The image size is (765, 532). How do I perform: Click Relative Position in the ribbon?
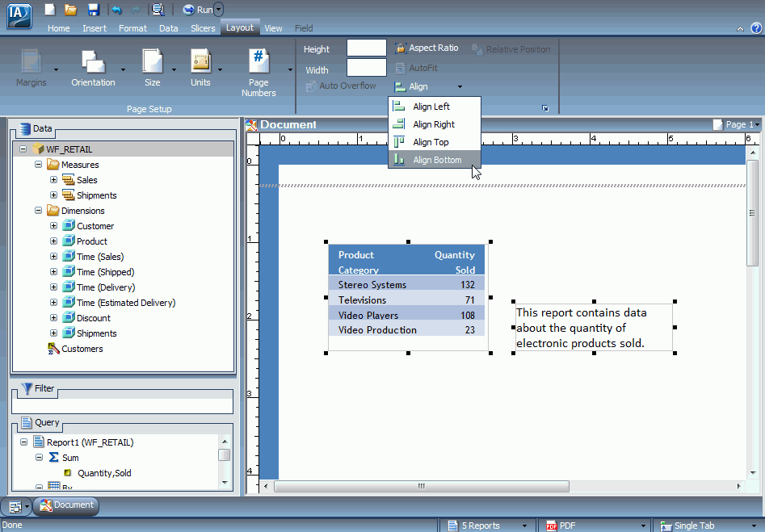click(x=511, y=49)
